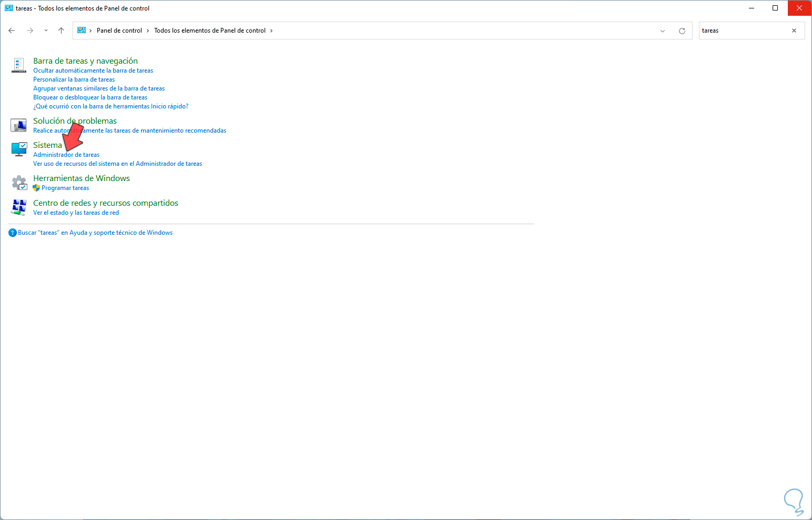Expand the chevron after Todos los elementos breadcrumb
This screenshot has height=520, width=812.
(271, 31)
